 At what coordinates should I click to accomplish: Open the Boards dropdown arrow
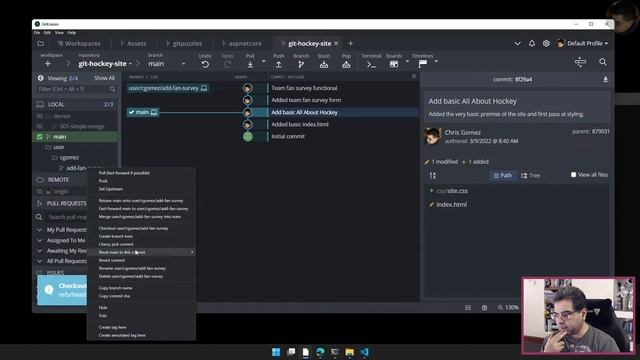click(x=407, y=61)
